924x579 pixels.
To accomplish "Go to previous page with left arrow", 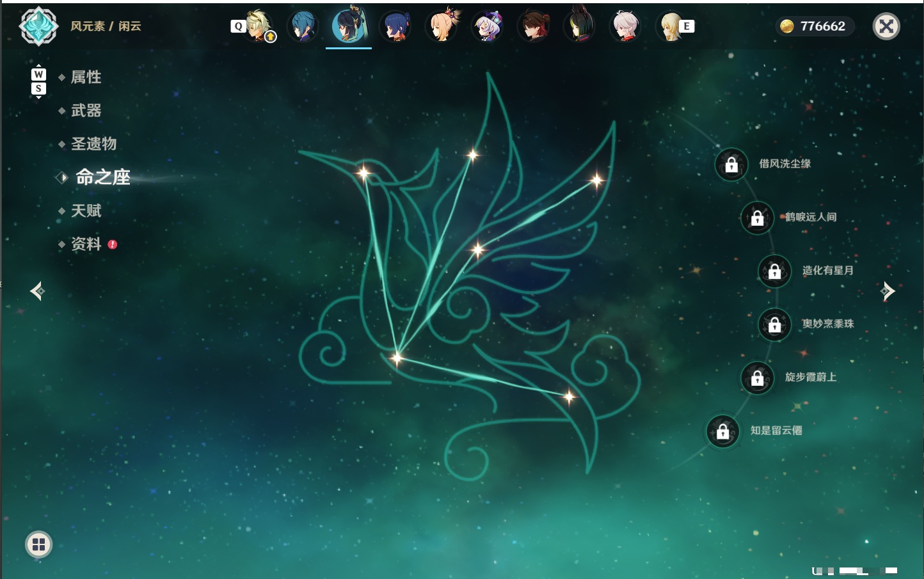I will click(x=37, y=291).
